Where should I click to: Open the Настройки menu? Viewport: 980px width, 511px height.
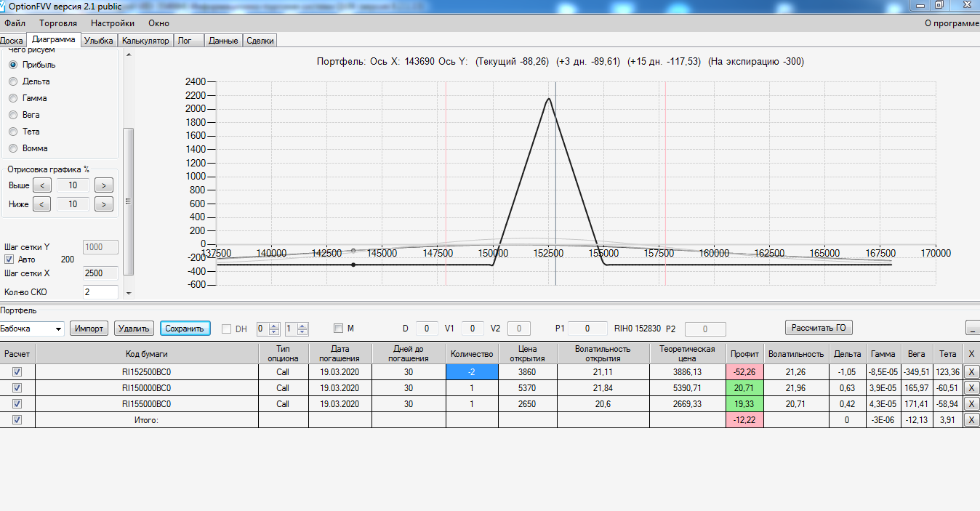coord(113,23)
